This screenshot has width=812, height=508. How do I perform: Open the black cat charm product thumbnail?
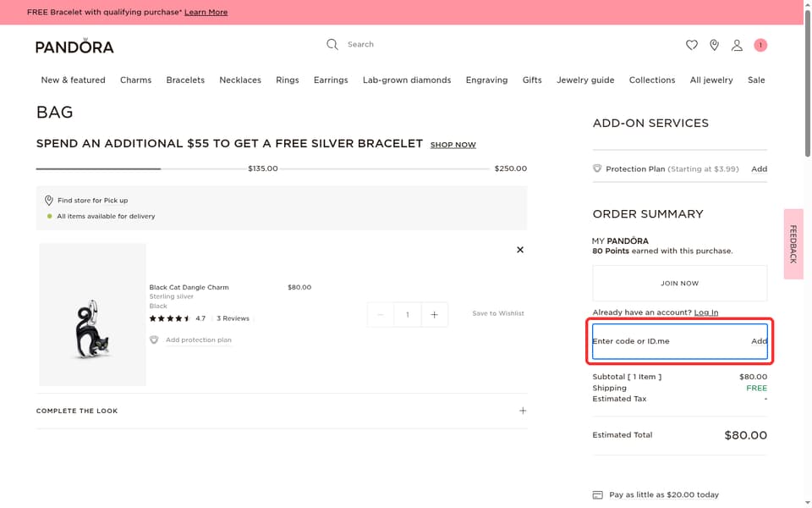click(92, 315)
